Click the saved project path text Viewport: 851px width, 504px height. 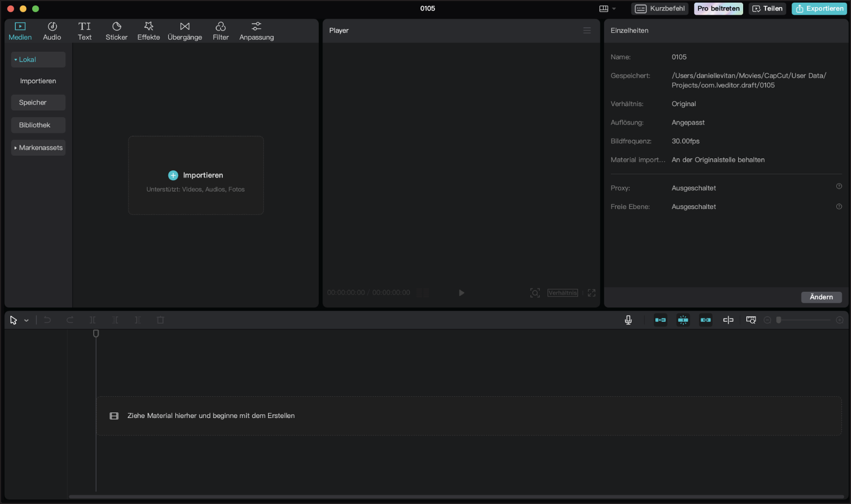coord(749,81)
